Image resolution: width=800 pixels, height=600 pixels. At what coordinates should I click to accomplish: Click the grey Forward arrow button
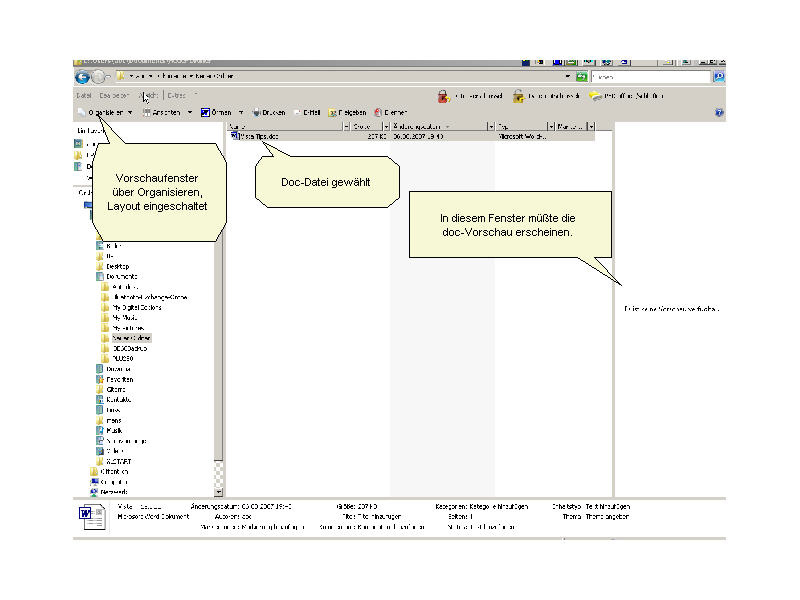[98, 77]
